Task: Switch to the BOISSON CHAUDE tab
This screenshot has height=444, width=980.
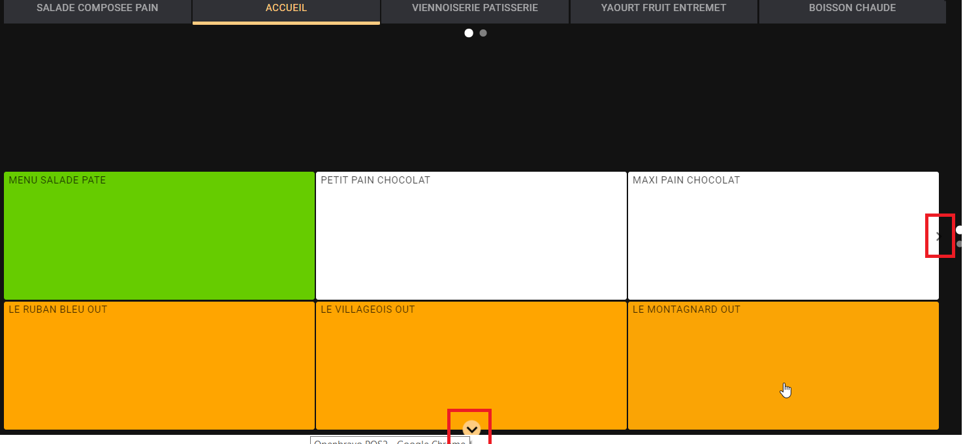Action: (x=852, y=8)
